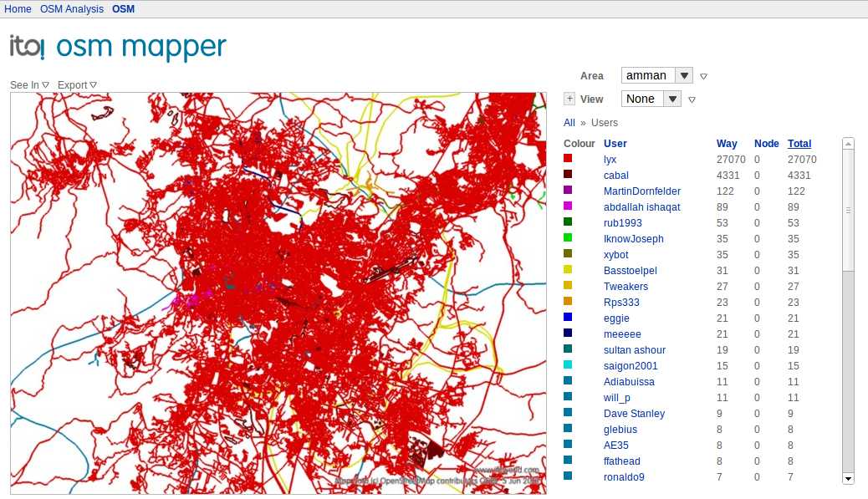Click scrollbar down arrow of user list
This screenshot has height=499, width=868.
(848, 478)
